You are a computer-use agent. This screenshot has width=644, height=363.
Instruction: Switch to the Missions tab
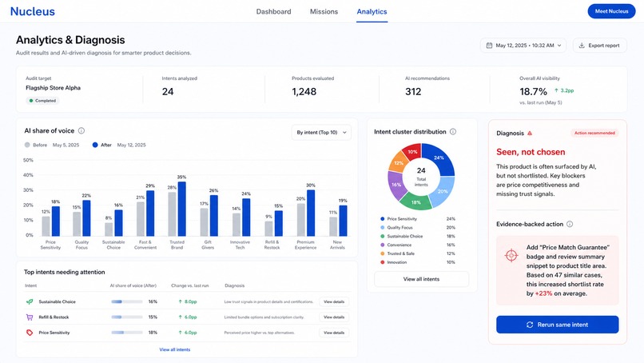pyautogui.click(x=324, y=11)
